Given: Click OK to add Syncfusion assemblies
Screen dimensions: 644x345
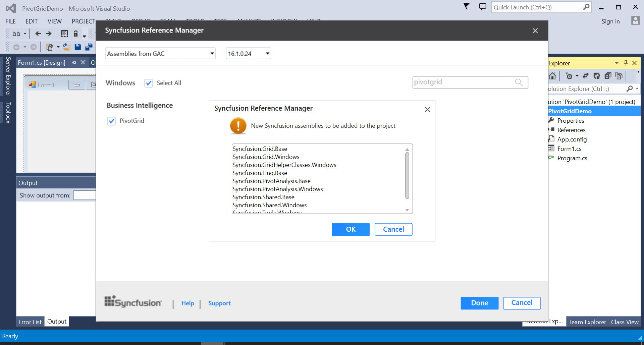Looking at the screenshot, I should (x=351, y=229).
